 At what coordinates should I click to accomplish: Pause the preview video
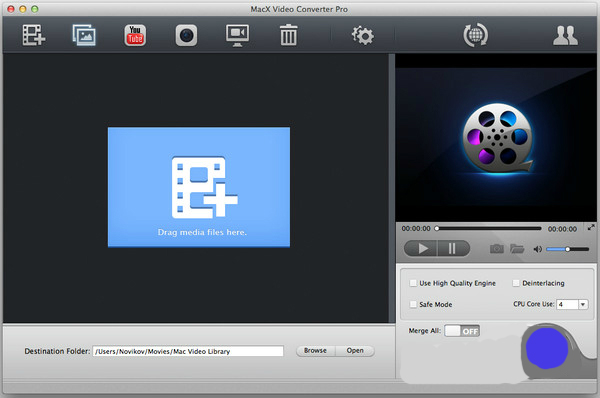coord(453,249)
